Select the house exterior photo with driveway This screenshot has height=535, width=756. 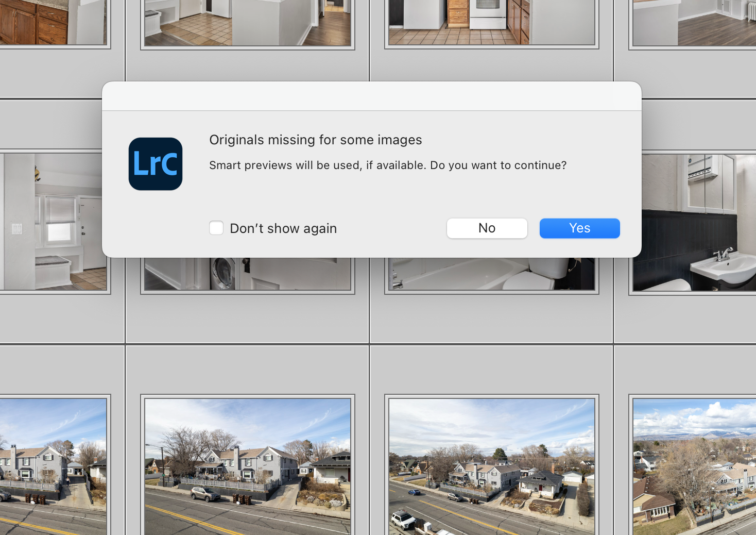pyautogui.click(x=53, y=466)
